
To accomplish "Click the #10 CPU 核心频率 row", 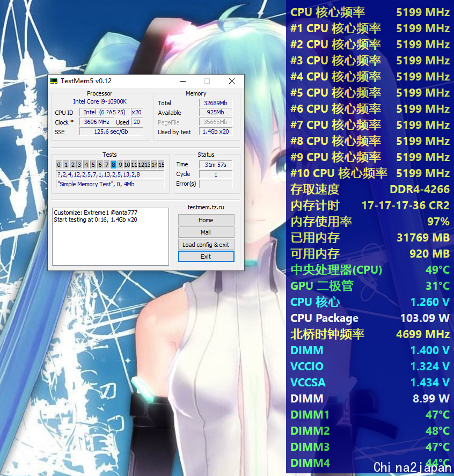I will (x=370, y=173).
